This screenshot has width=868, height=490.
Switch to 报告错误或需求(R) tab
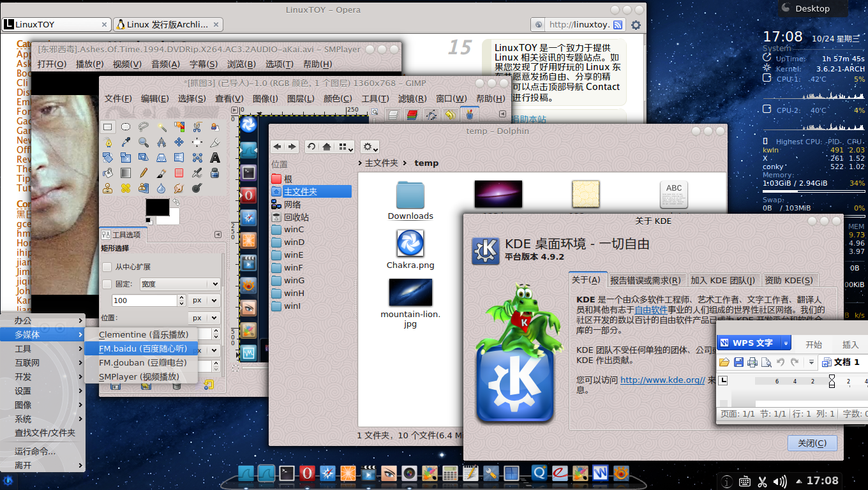pos(645,279)
